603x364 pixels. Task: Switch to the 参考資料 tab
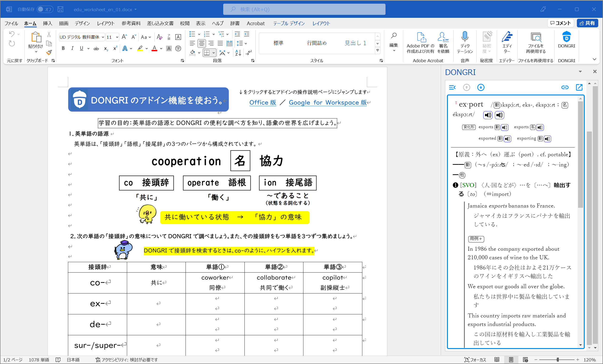[131, 23]
